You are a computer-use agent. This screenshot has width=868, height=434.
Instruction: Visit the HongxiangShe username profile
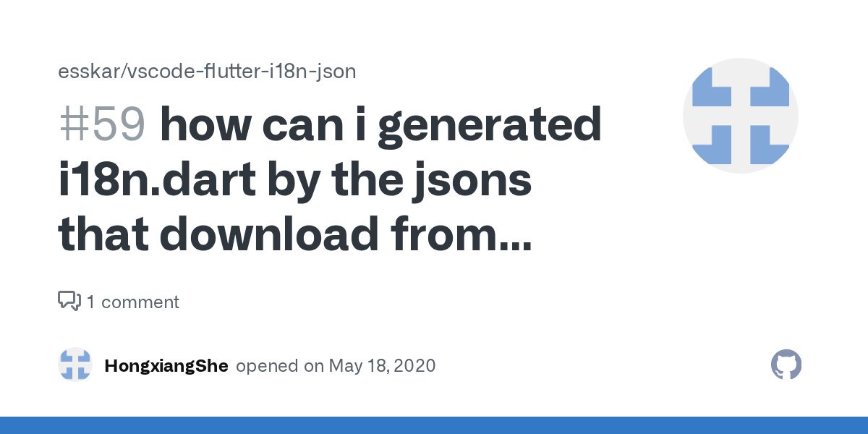pyautogui.click(x=166, y=366)
